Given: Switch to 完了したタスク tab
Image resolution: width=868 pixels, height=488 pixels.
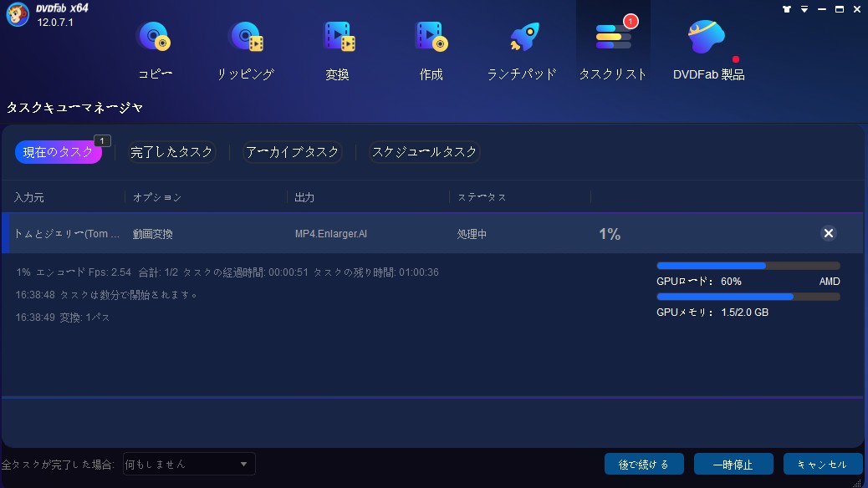Looking at the screenshot, I should point(171,152).
